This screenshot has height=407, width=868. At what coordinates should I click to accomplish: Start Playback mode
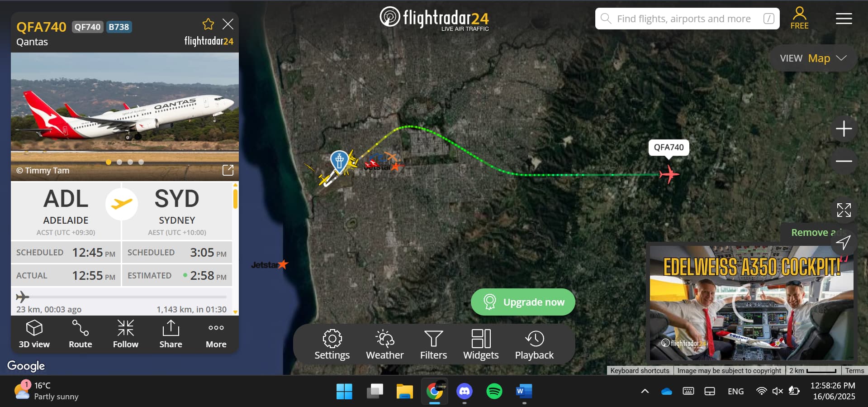534,345
